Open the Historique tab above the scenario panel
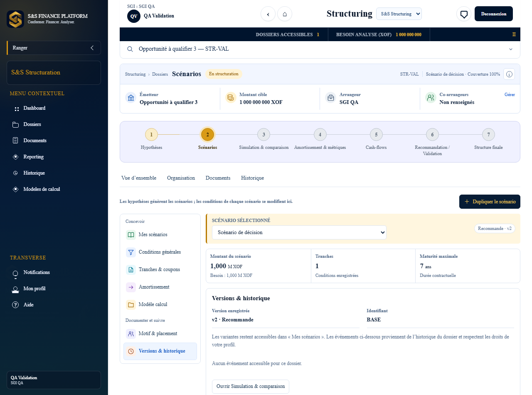Viewport: 532px width, 395px height. (x=252, y=178)
